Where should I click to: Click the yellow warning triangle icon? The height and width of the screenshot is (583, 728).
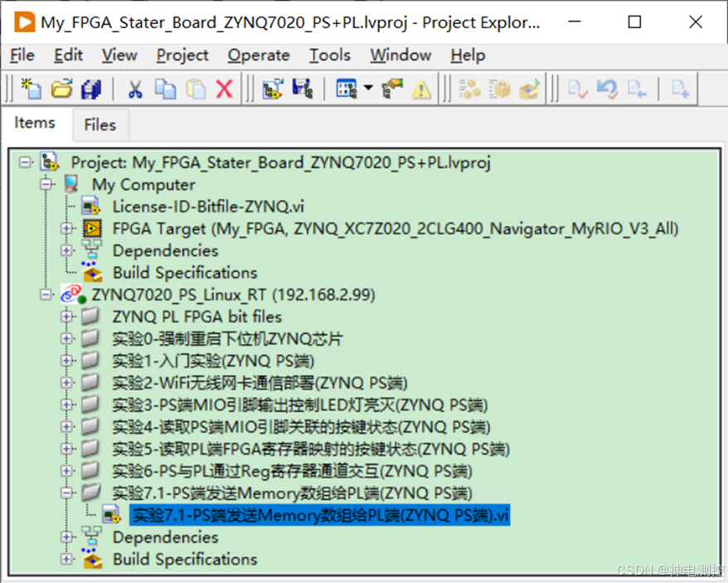tap(421, 89)
